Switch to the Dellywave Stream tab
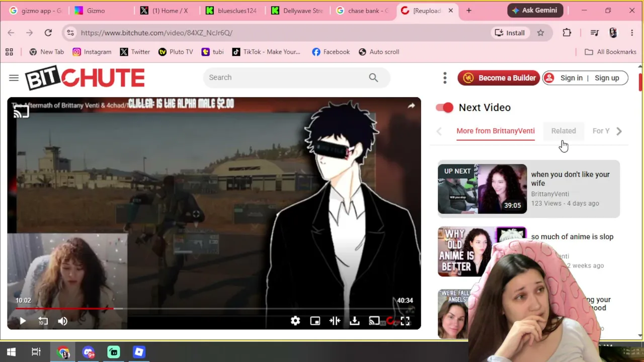The image size is (644, 362). (297, 11)
